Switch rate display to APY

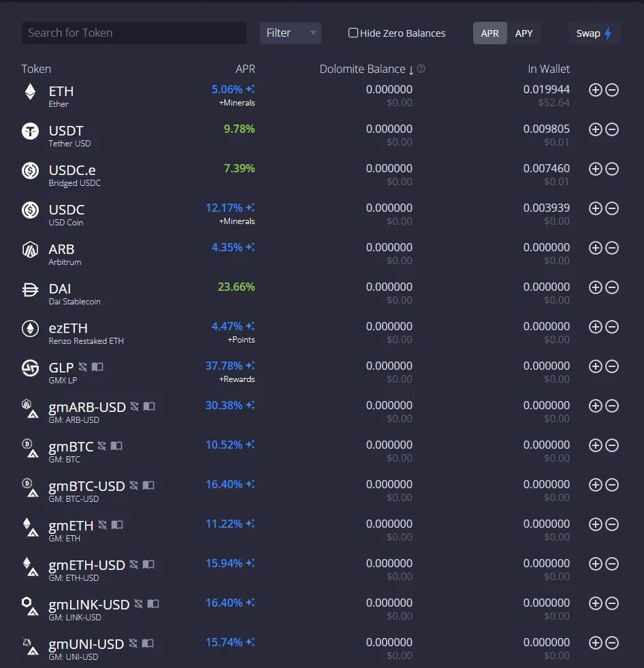[524, 33]
